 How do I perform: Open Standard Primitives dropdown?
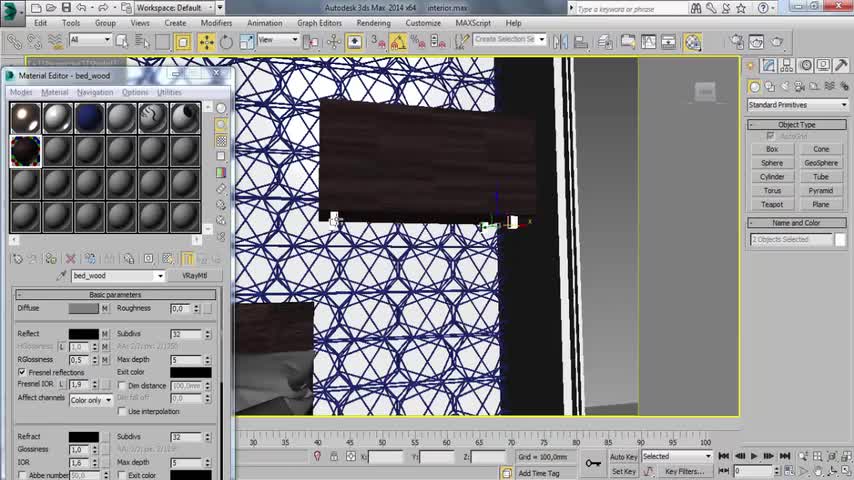[797, 105]
